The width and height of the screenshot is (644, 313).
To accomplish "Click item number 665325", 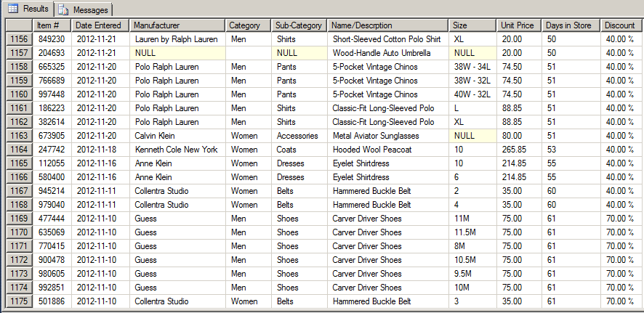I will [52, 67].
